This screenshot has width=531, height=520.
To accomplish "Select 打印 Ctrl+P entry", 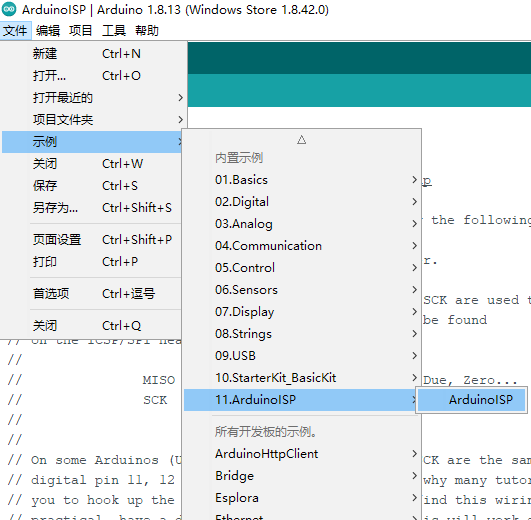I will tap(92, 262).
